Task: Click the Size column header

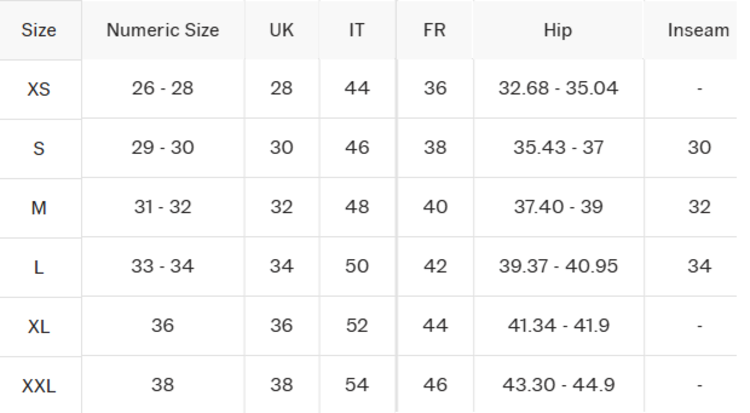Action: coord(39,30)
